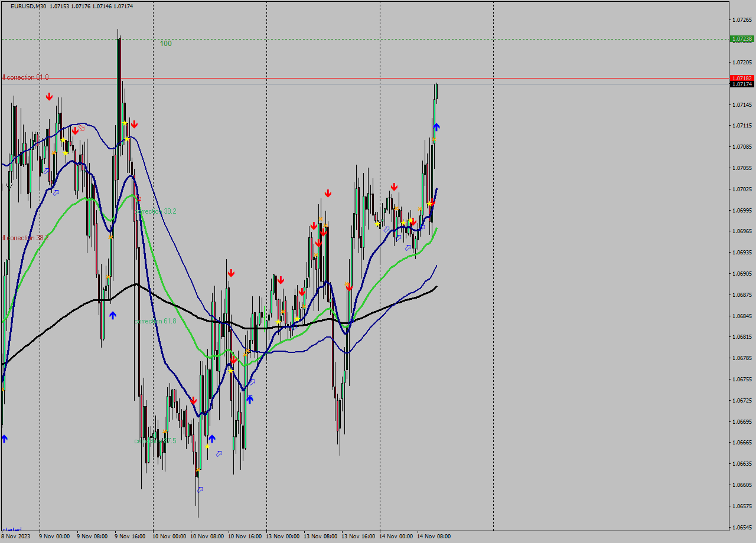The height and width of the screenshot is (543, 756).
Task: Click the red sell arrow at top left of chart
Action: point(50,95)
